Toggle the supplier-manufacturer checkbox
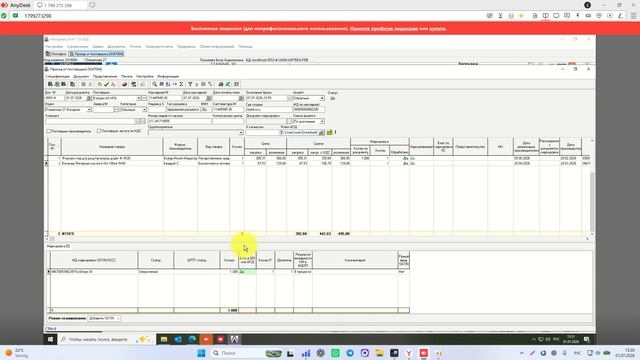The image size is (640, 360). (49, 131)
